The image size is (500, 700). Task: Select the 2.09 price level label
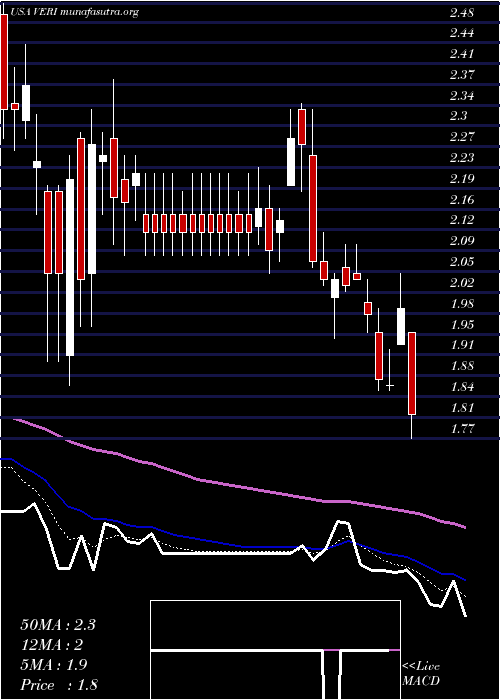coord(462,241)
